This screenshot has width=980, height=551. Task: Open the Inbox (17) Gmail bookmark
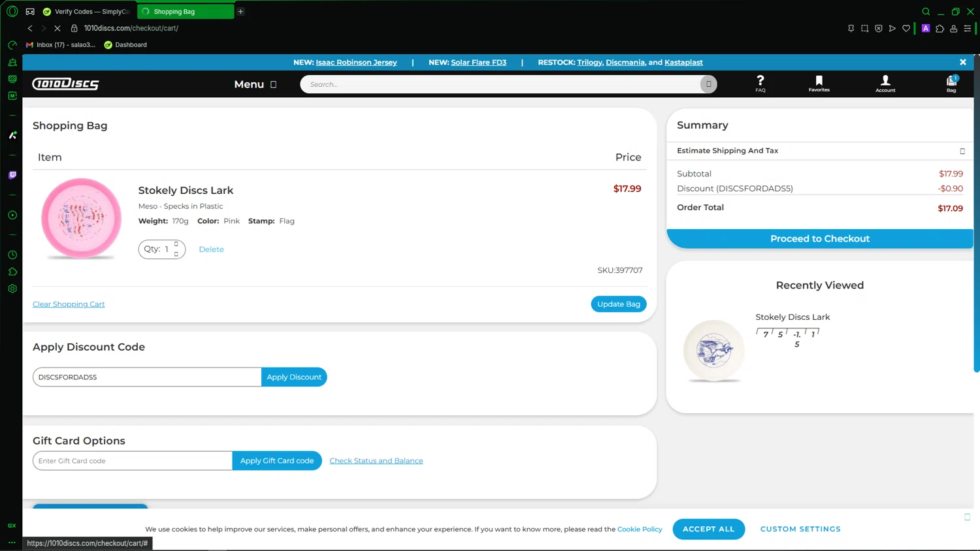pyautogui.click(x=60, y=44)
